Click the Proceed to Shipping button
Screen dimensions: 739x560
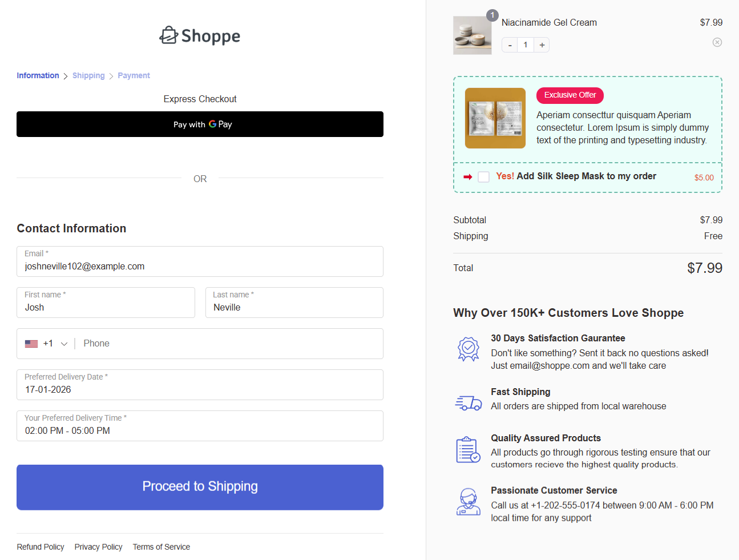[200, 487]
